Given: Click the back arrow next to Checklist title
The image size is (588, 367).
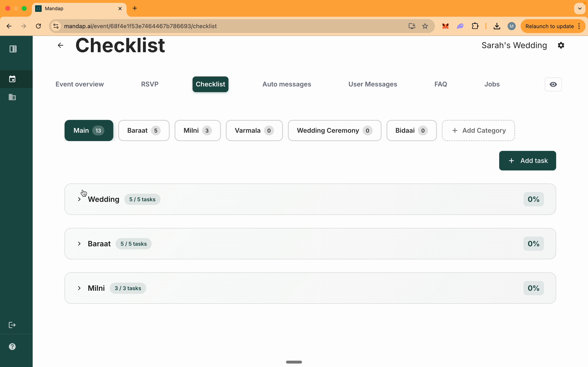Looking at the screenshot, I should [60, 45].
